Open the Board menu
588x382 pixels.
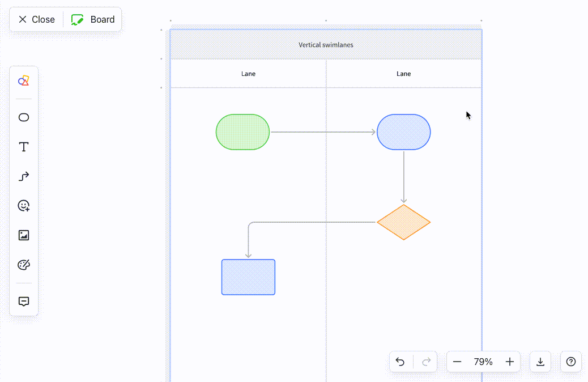pyautogui.click(x=93, y=19)
